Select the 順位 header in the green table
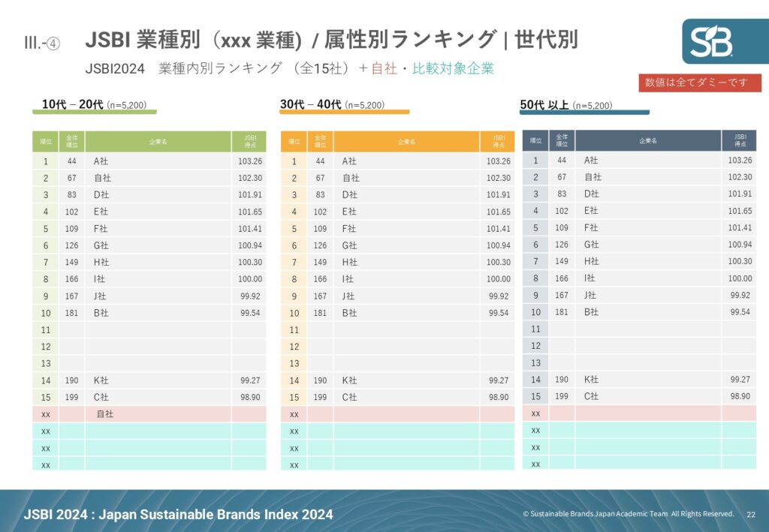Viewport: 769px width, 532px height. point(46,142)
